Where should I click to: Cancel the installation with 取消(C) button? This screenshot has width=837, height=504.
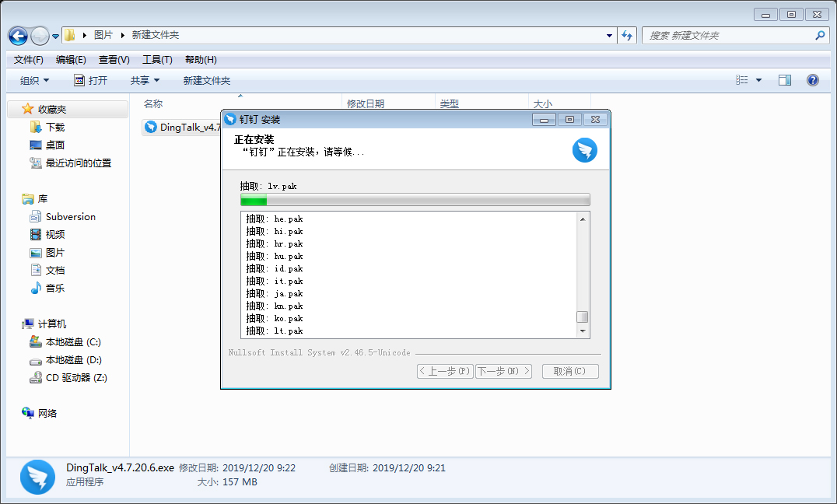tap(570, 371)
